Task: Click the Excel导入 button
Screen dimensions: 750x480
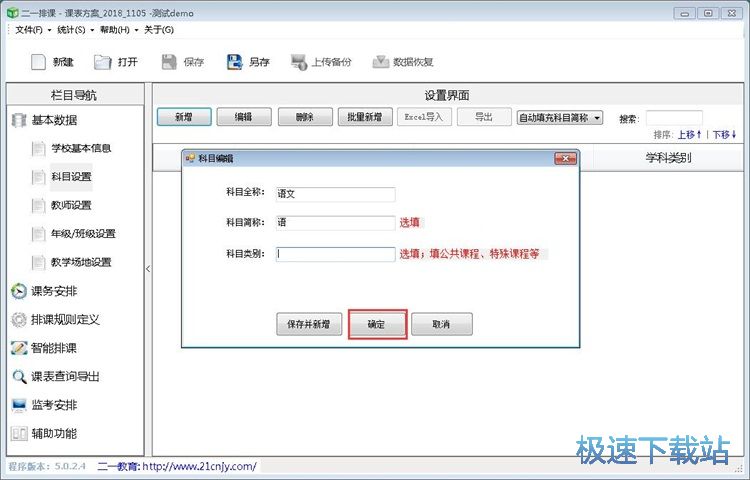Action: [x=424, y=117]
